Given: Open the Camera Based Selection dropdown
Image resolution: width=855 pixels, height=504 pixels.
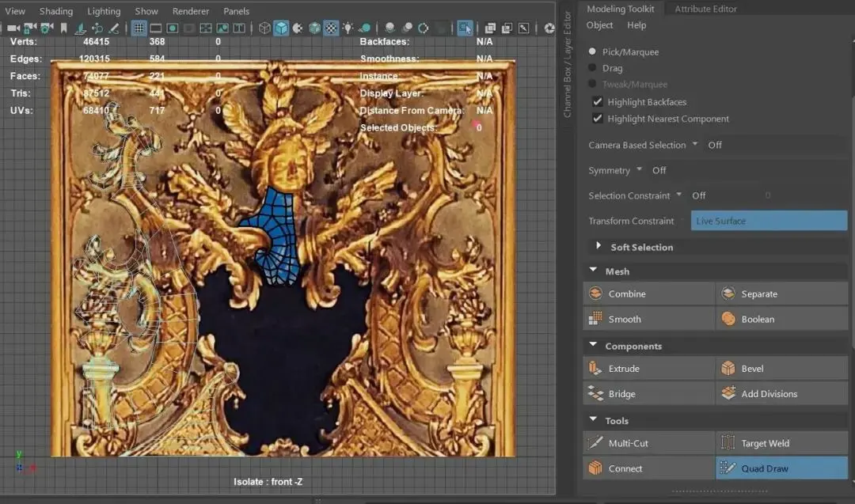Looking at the screenshot, I should coord(695,144).
